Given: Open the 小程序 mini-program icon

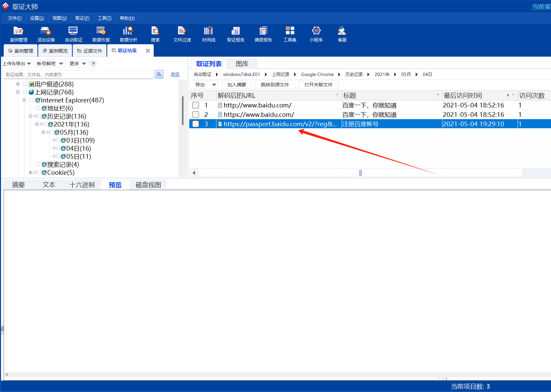Looking at the screenshot, I should pos(316,34).
